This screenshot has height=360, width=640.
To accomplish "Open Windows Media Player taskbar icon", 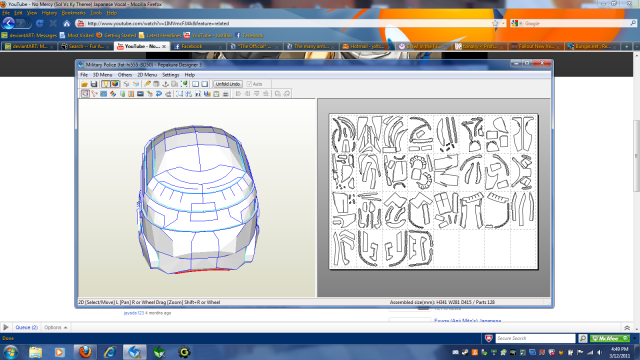I will [x=60, y=352].
